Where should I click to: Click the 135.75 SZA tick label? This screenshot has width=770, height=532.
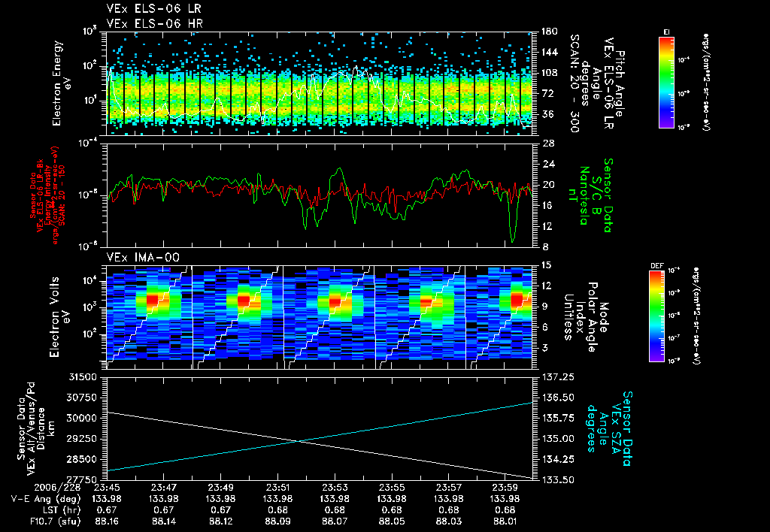point(559,418)
